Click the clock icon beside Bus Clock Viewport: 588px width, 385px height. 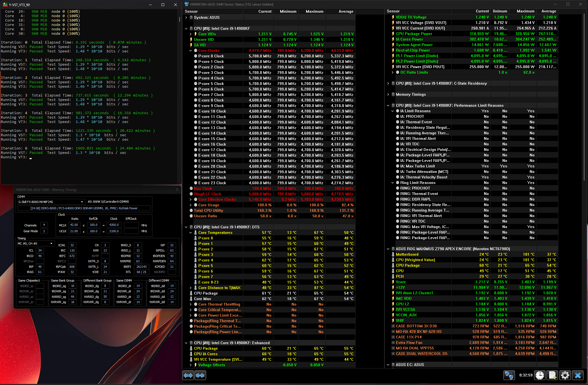coord(191,188)
